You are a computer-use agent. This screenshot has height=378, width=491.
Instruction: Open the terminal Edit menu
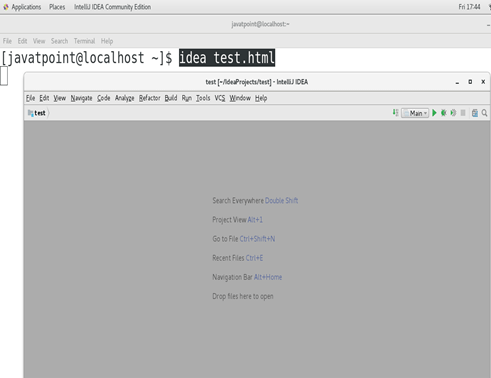tap(22, 41)
